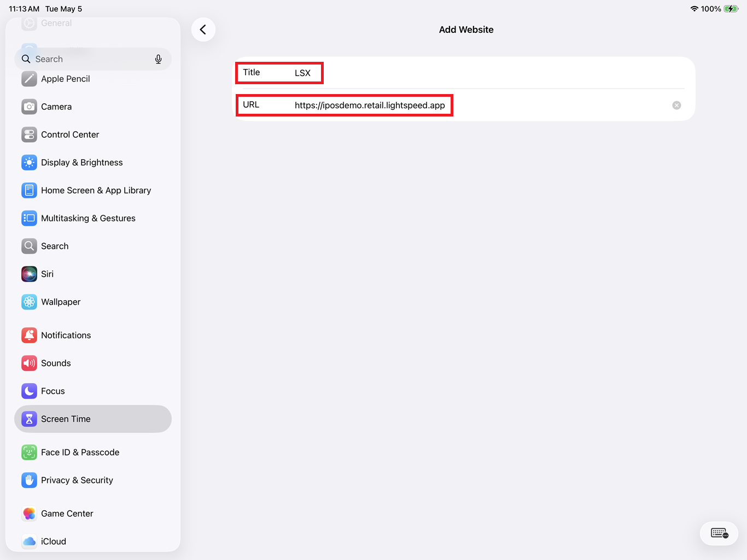
Task: Select Wallpaper in the sidebar
Action: 93,302
